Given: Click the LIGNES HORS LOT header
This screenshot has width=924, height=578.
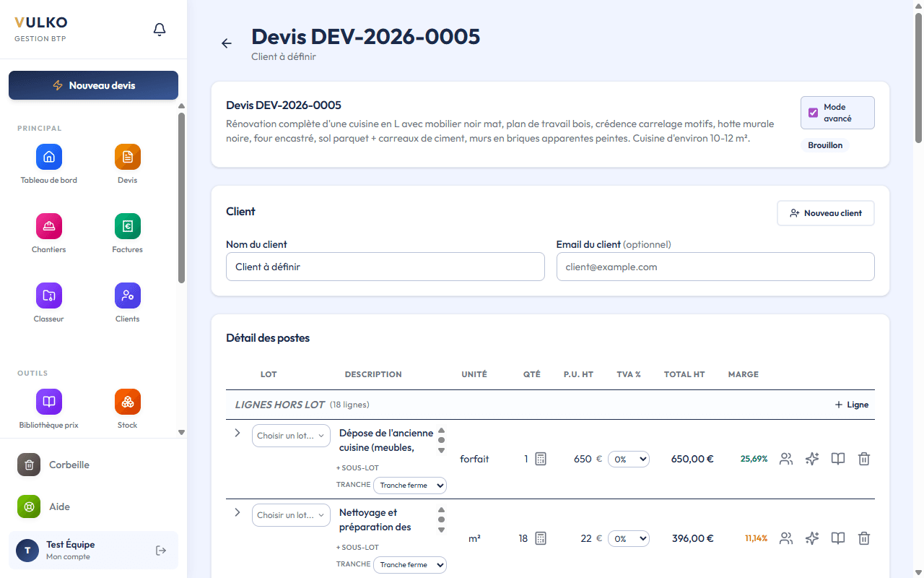Looking at the screenshot, I should (280, 405).
